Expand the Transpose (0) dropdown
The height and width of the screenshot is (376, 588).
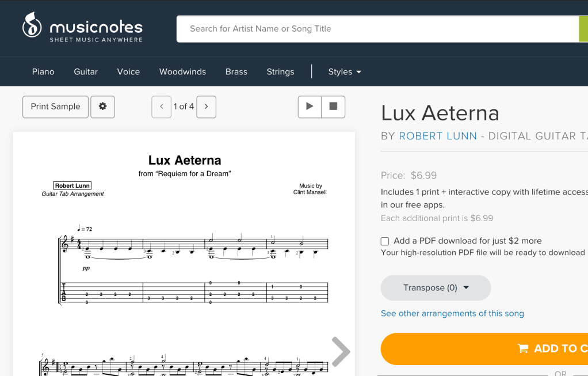pos(436,288)
